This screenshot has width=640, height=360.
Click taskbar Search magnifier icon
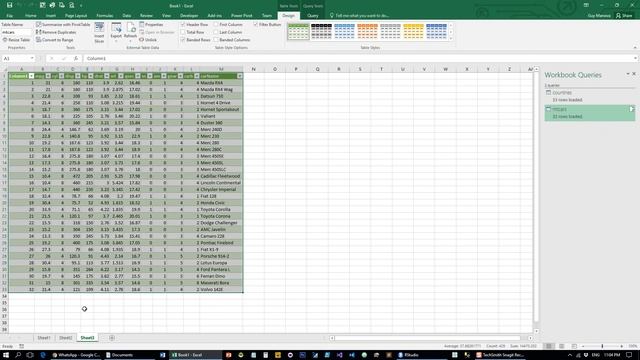[x=18, y=355]
